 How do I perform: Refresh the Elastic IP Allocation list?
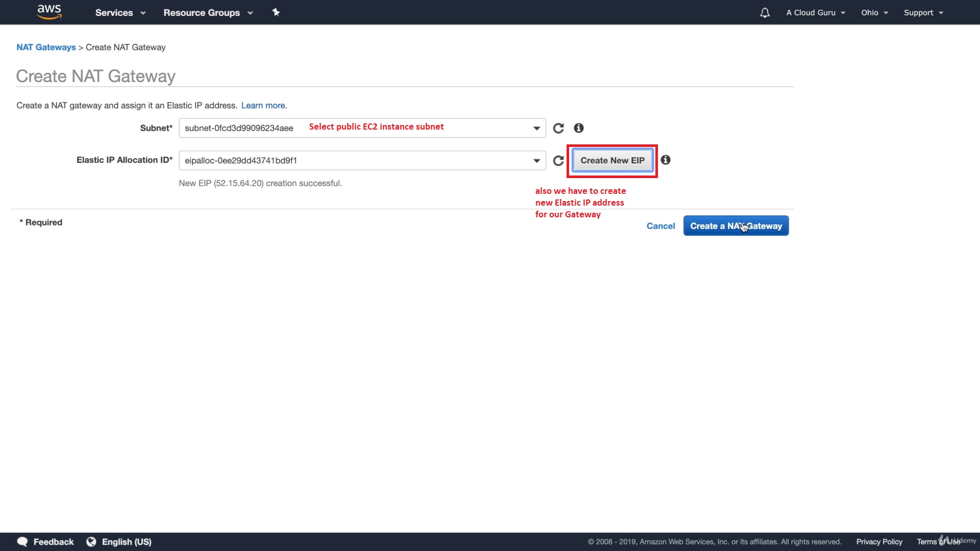coord(558,161)
